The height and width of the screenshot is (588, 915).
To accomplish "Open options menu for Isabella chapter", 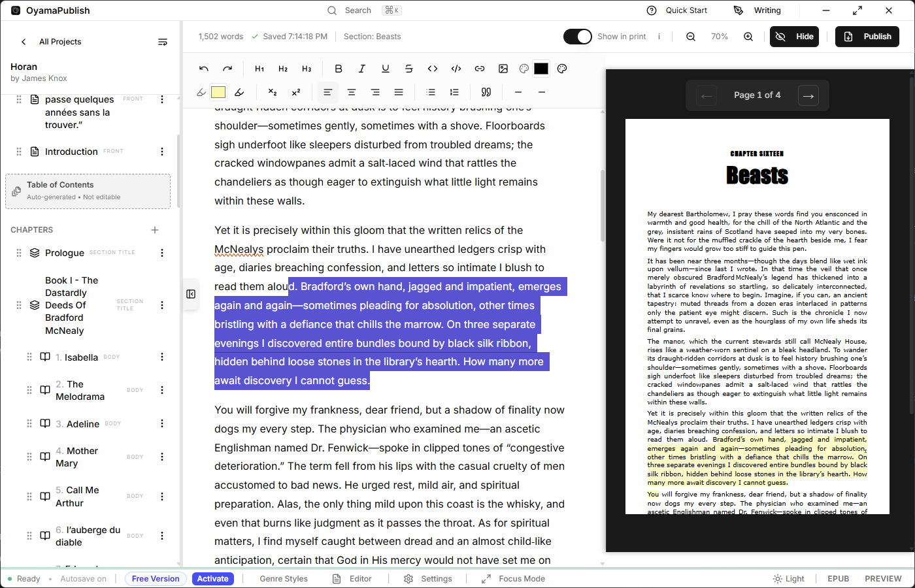I will (x=162, y=357).
